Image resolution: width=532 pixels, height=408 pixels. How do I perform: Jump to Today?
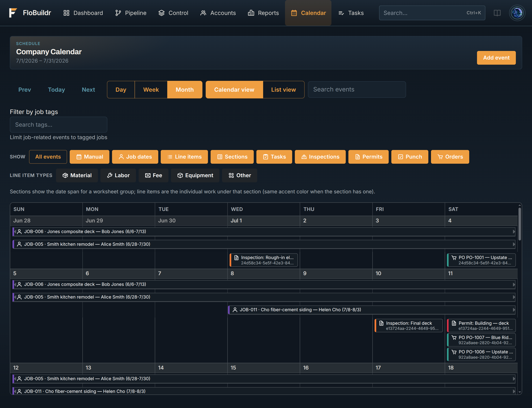(56, 90)
